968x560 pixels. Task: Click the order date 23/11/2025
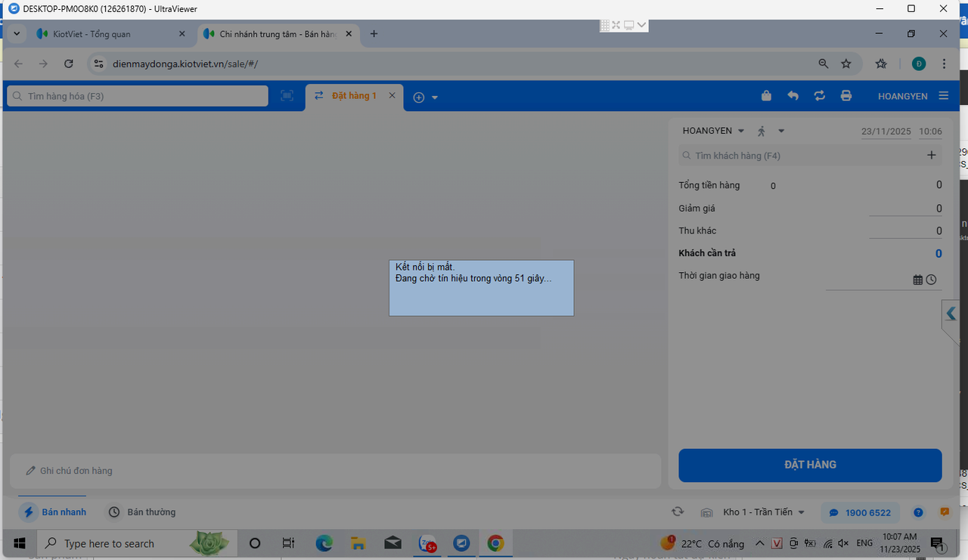[886, 131]
